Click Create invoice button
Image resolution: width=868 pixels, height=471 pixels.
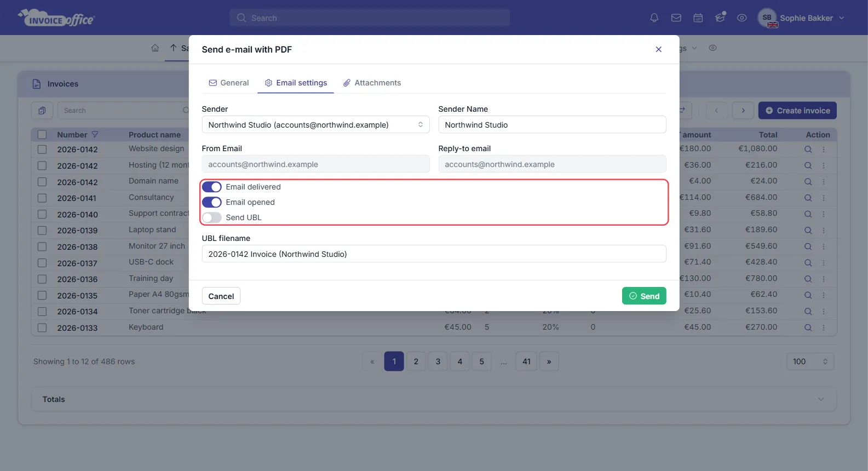click(x=797, y=111)
